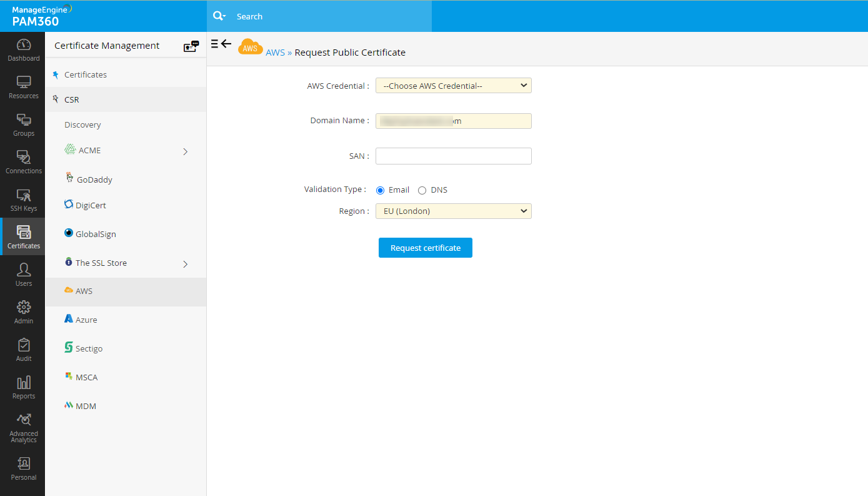
Task: Open the Azure menu item
Action: click(86, 320)
